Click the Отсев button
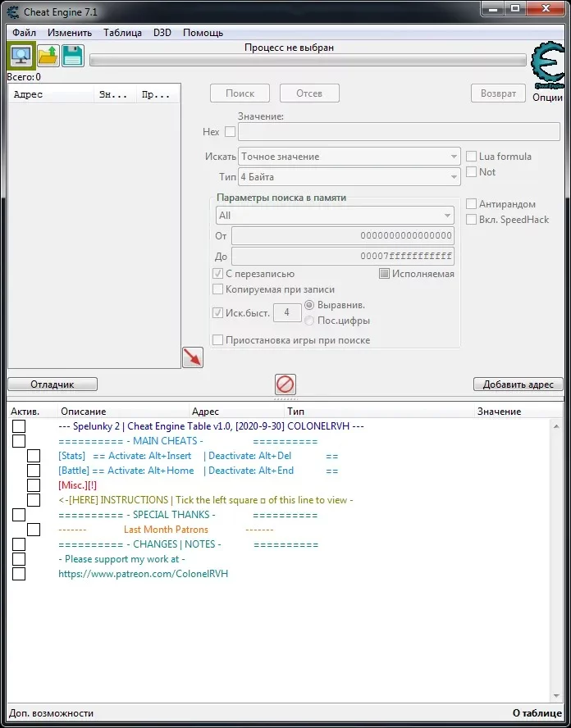This screenshot has height=728, width=571. coord(309,93)
